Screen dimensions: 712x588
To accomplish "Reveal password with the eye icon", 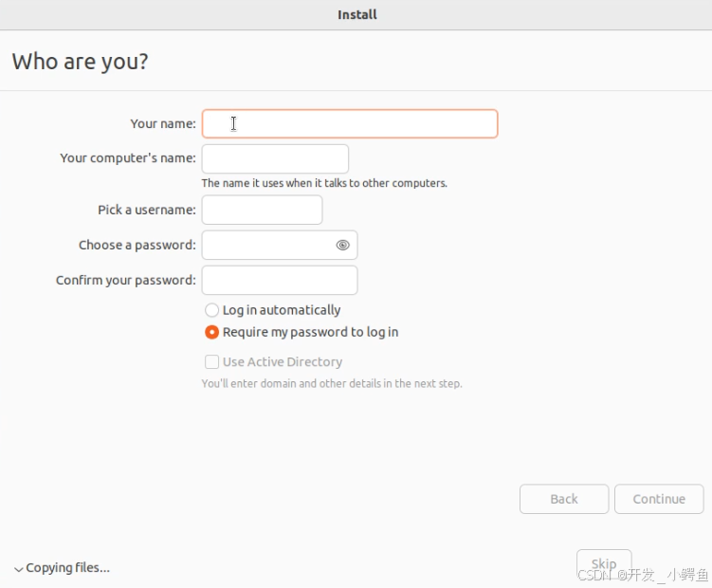I will (343, 245).
